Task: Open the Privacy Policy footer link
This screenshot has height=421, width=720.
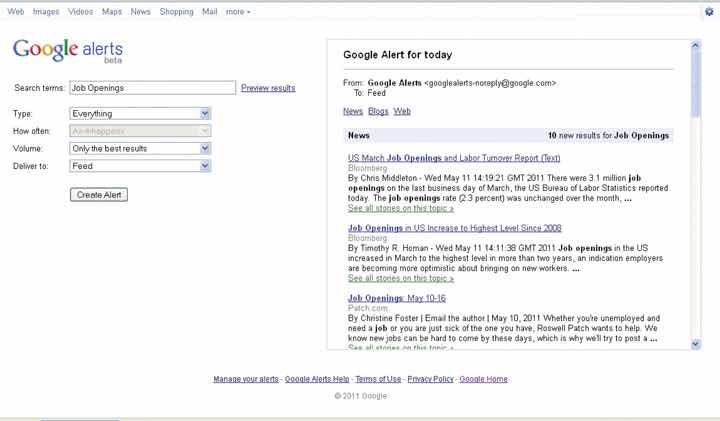Action: [x=430, y=380]
